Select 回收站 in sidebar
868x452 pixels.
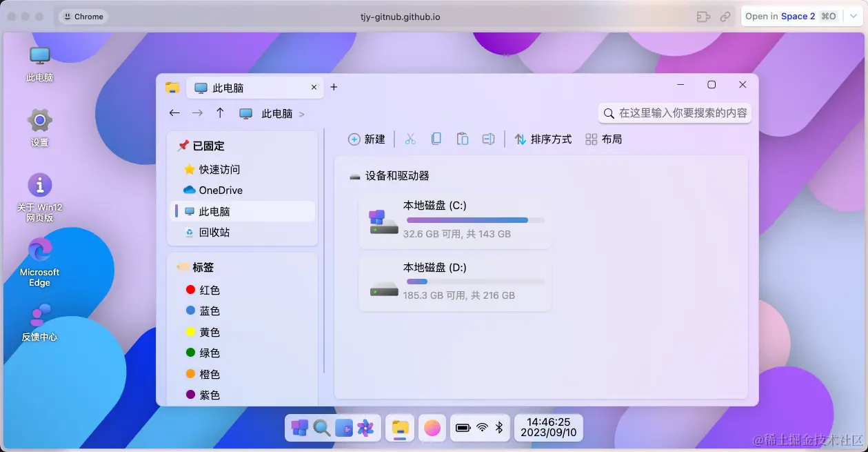(x=243, y=232)
